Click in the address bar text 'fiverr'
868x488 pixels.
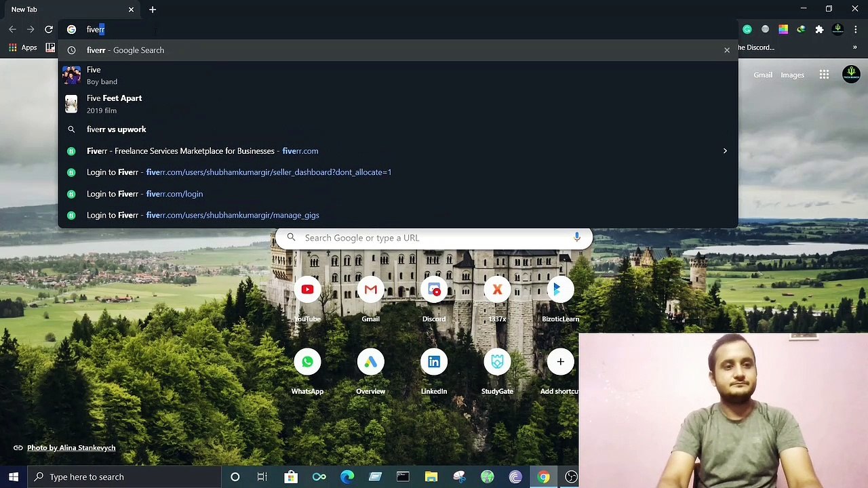[x=96, y=29]
